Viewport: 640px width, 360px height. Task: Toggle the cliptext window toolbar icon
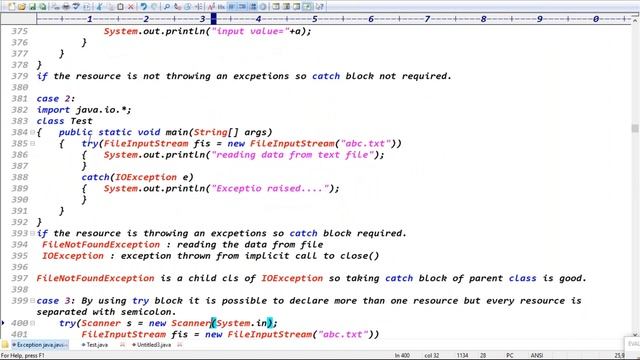pyautogui.click(x=286, y=7)
